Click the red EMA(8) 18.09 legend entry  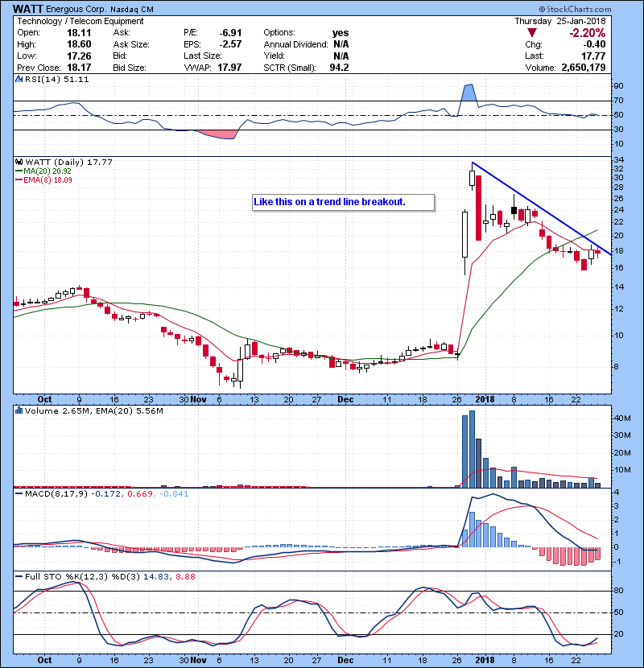[43, 179]
